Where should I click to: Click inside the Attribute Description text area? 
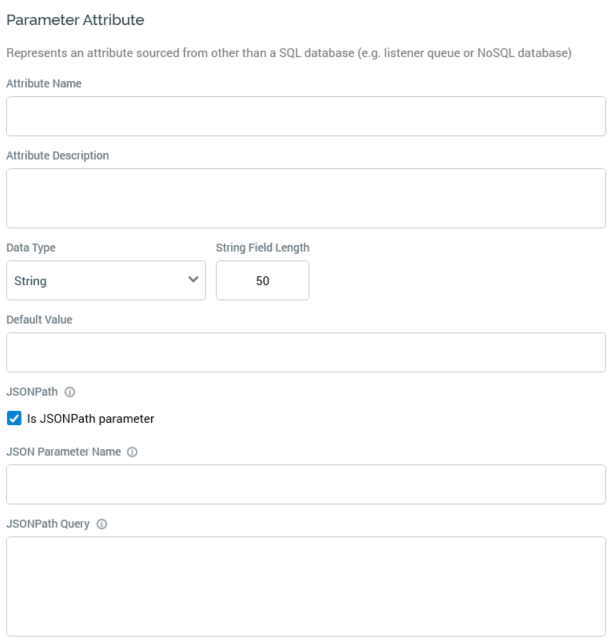(x=305, y=198)
